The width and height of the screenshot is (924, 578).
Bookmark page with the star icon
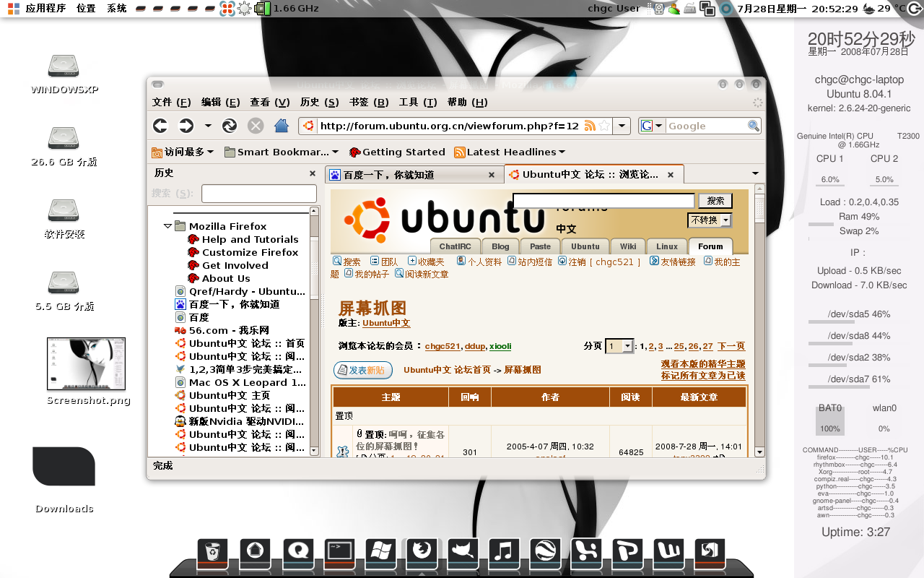coord(604,126)
